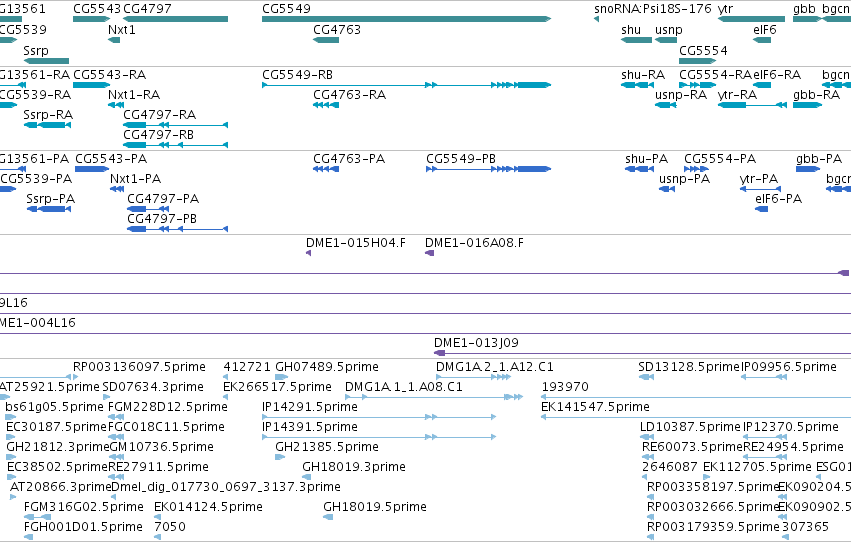The width and height of the screenshot is (851, 542).
Task: Click the IP12370.5prime EST
Action: (764, 437)
